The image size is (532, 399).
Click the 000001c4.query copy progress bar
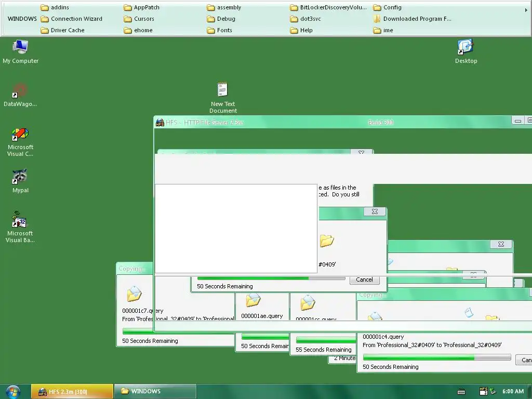pos(436,357)
